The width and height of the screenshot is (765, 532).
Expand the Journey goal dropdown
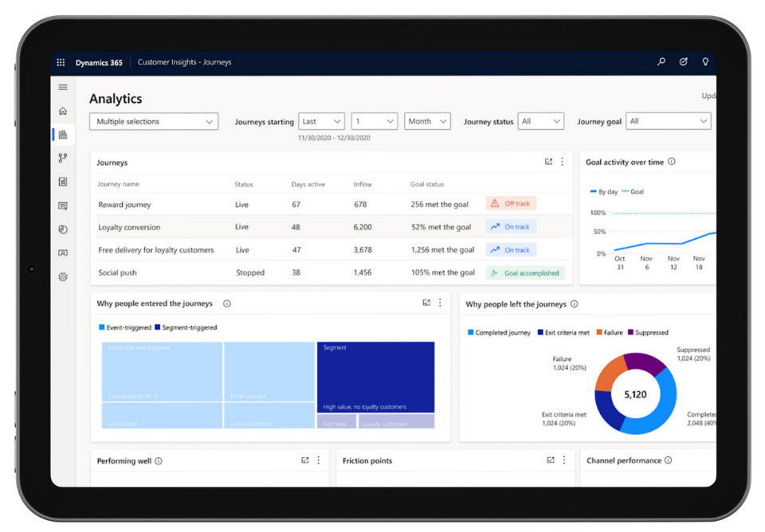pyautogui.click(x=667, y=122)
